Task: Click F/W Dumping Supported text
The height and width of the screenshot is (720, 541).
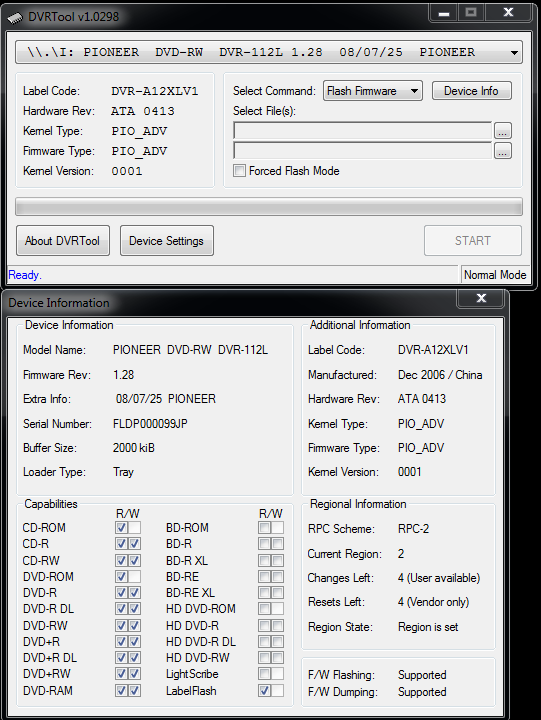Action: point(422,692)
